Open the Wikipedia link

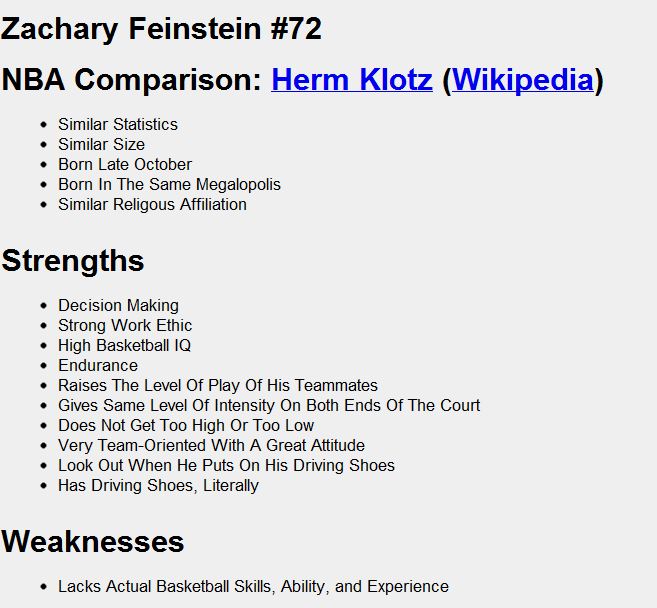coord(523,79)
